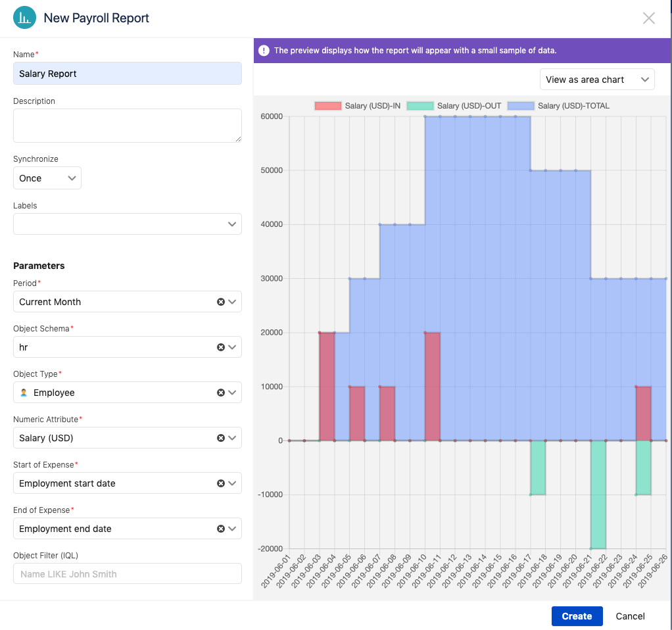
Task: Click the Object Filter IQL input field
Action: tap(127, 573)
